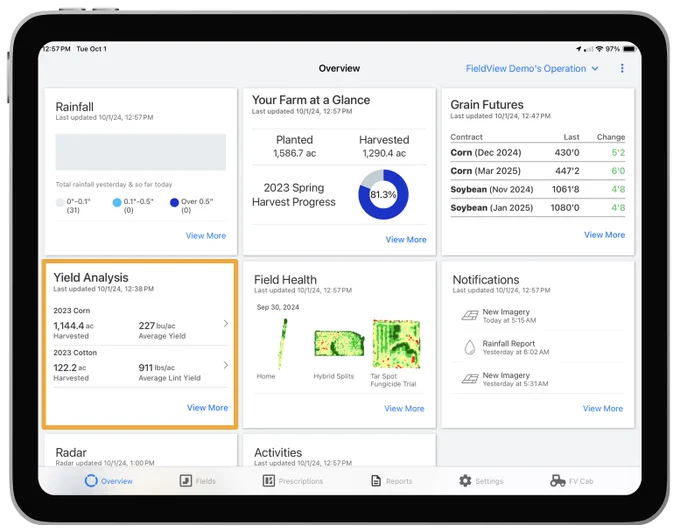Open the three-dot more options menu
680x532 pixels.
point(622,69)
